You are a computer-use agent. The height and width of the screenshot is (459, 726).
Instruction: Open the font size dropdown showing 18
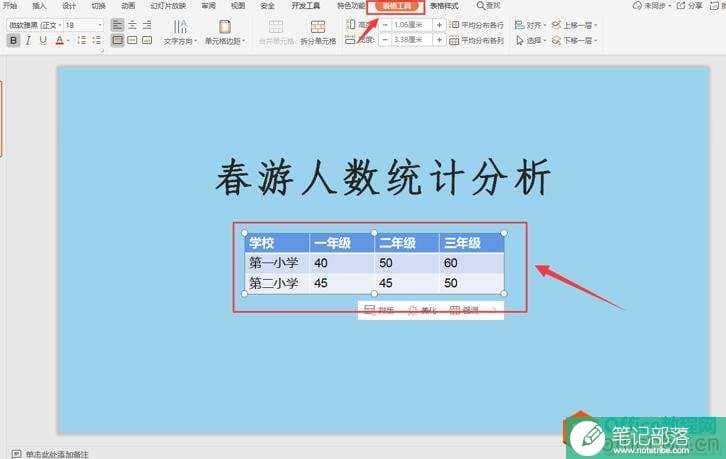[x=100, y=25]
